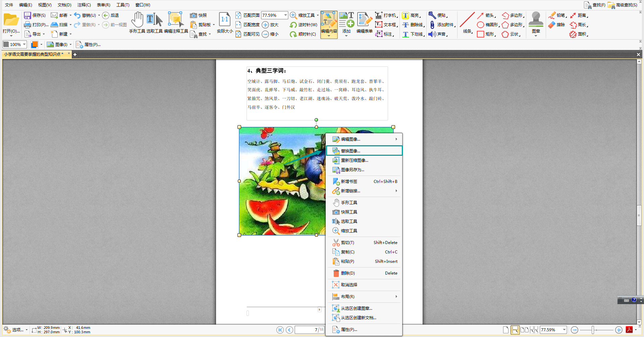
Task: Click the vertical scrollbar thumb
Action: pyautogui.click(x=639, y=215)
